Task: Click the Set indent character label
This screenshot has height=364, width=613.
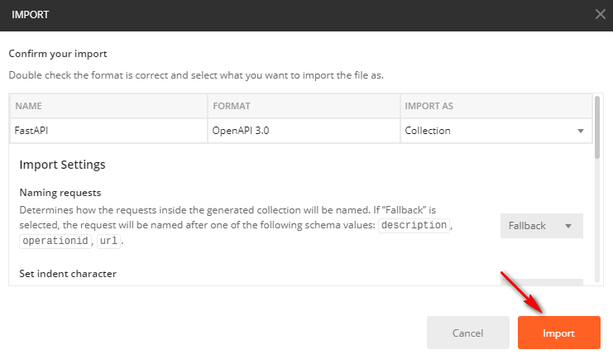Action: coord(68,273)
